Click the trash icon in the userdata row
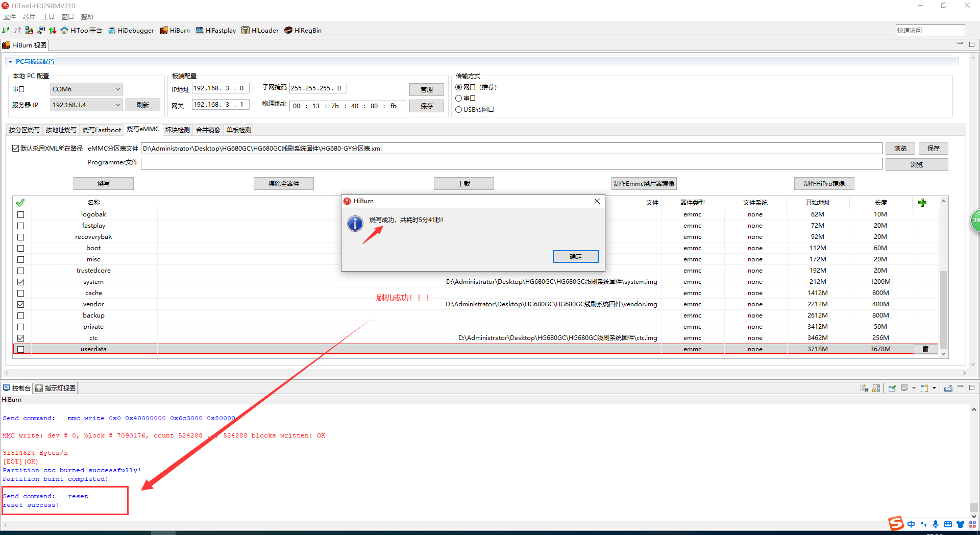 click(925, 349)
